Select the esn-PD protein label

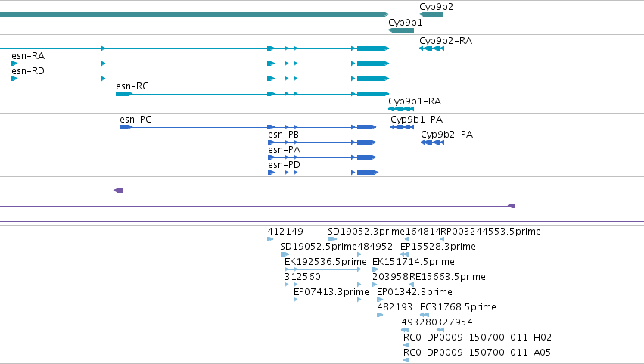(285, 165)
